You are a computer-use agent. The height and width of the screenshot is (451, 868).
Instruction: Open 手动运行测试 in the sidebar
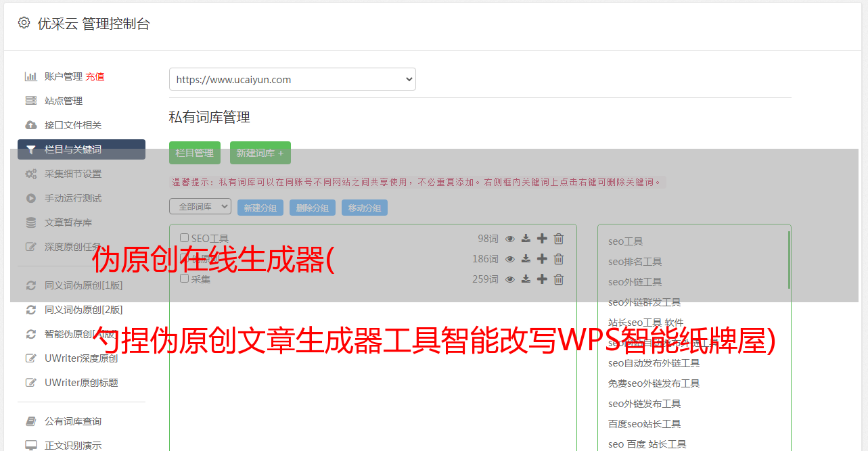coord(73,198)
